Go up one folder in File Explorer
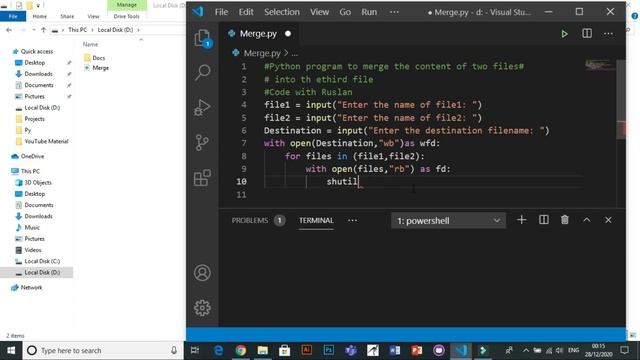Image resolution: width=640 pixels, height=360 pixels. 44,30
